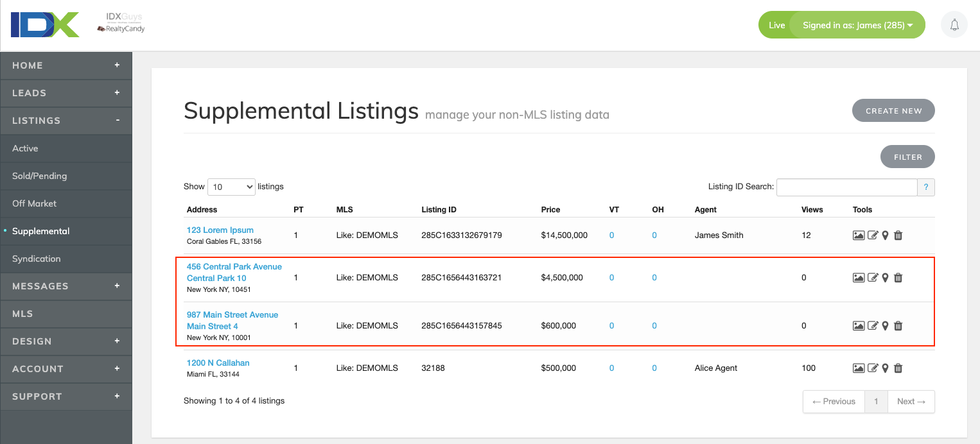Select Syndication in the sidebar

tap(36, 259)
